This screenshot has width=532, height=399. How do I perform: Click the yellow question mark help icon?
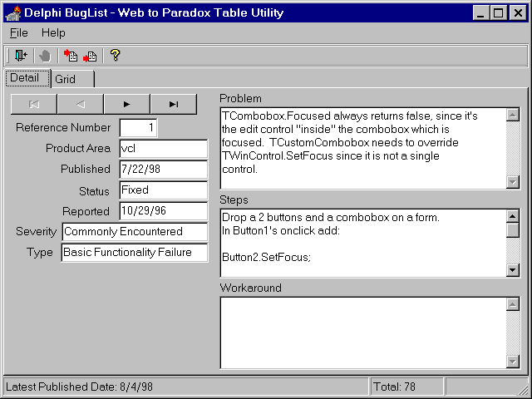(x=116, y=56)
